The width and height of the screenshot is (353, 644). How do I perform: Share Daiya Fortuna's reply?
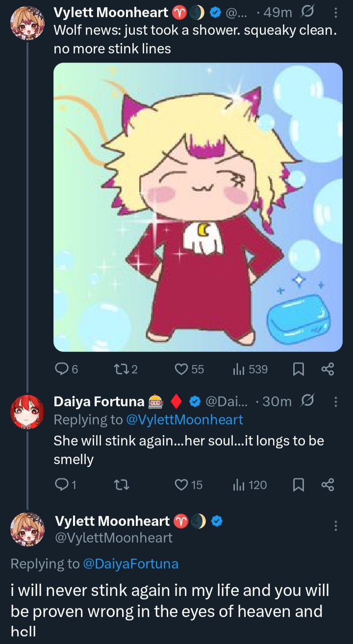pos(327,485)
